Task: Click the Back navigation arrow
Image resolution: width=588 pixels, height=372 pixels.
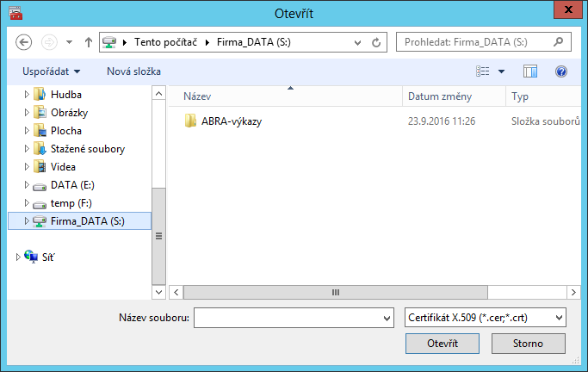Action: (x=24, y=41)
